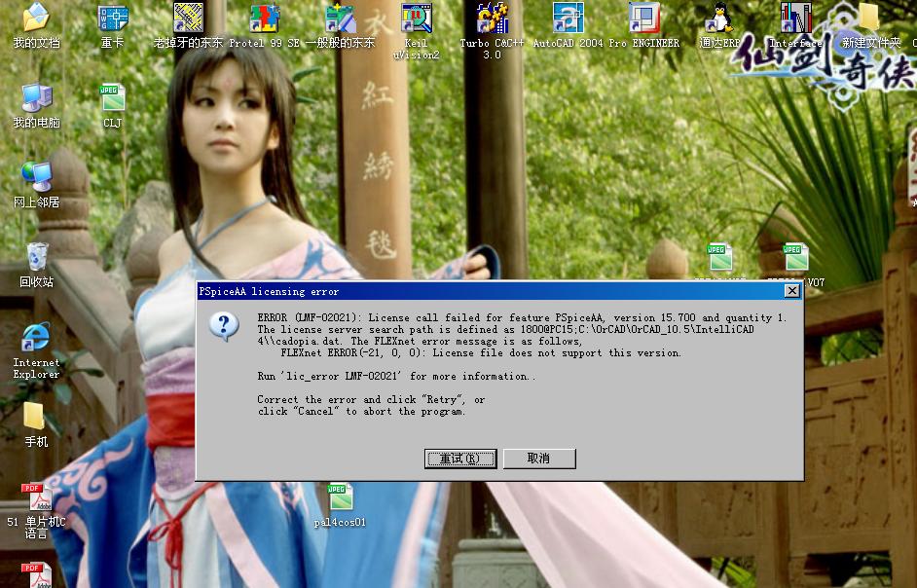Select the 通达ERP penguin shortcut icon
917x588 pixels.
point(719,17)
